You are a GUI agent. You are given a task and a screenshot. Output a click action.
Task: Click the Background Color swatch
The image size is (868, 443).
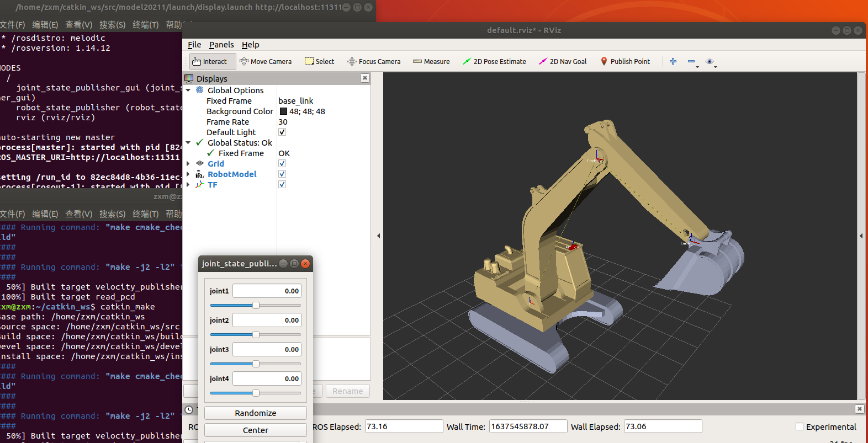click(283, 111)
